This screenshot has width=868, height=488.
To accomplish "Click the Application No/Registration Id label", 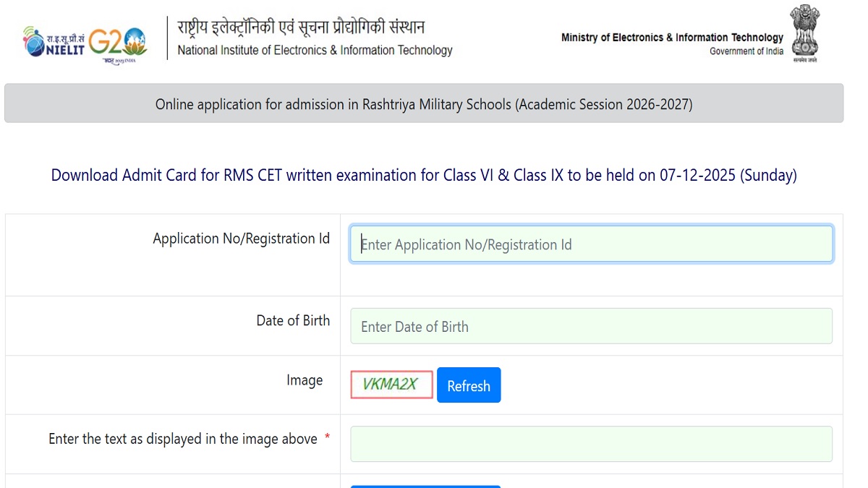I will pyautogui.click(x=241, y=238).
